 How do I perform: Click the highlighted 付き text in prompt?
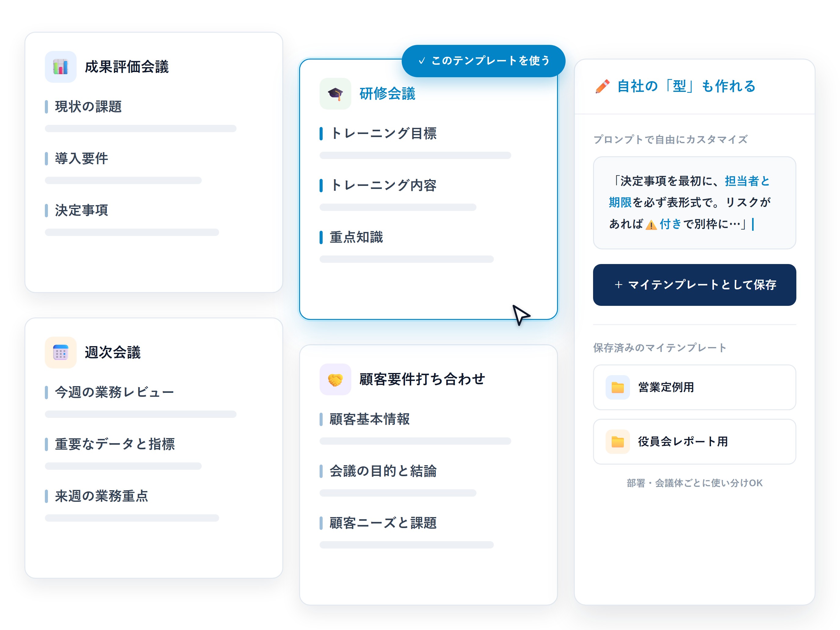point(670,224)
